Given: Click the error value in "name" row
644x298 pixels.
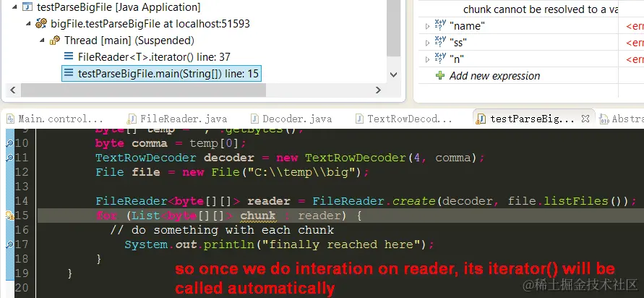Looking at the screenshot, I should coord(635,26).
